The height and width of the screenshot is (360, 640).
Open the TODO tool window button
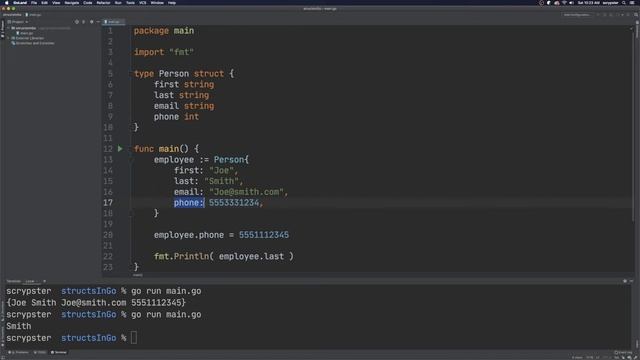(x=40, y=352)
